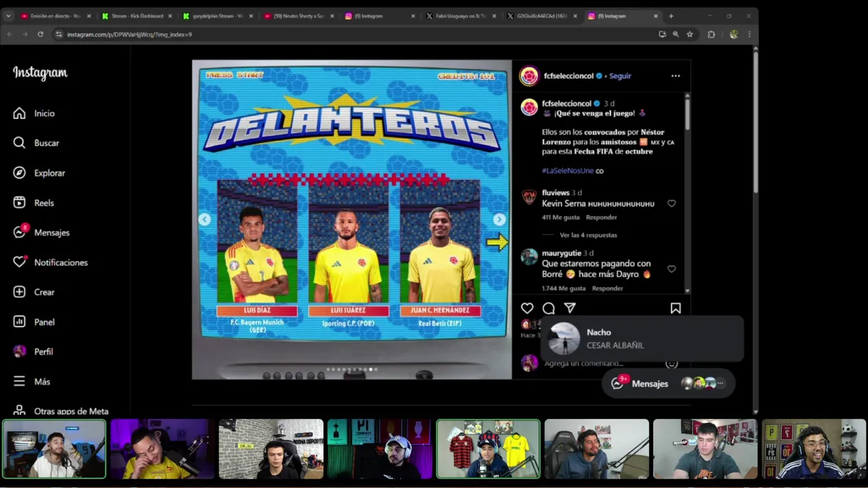View the 1.744 Me gusta count
The height and width of the screenshot is (488, 868).
(x=564, y=288)
